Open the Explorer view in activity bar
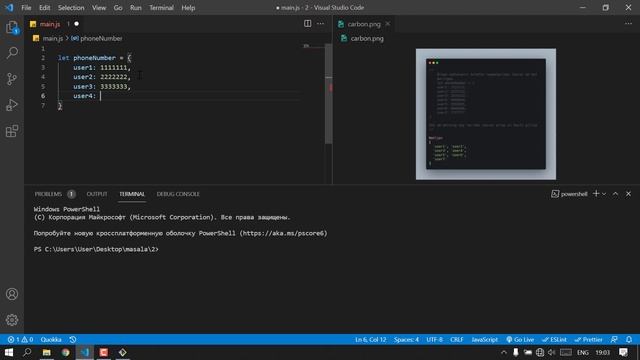Viewport: 640px width, 360px height. [x=12, y=27]
